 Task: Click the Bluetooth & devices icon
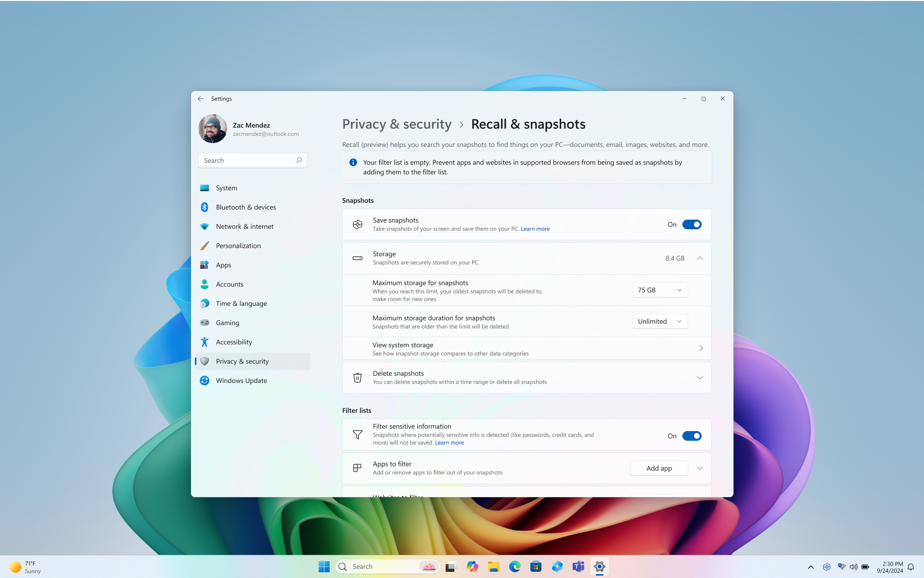[x=205, y=207]
